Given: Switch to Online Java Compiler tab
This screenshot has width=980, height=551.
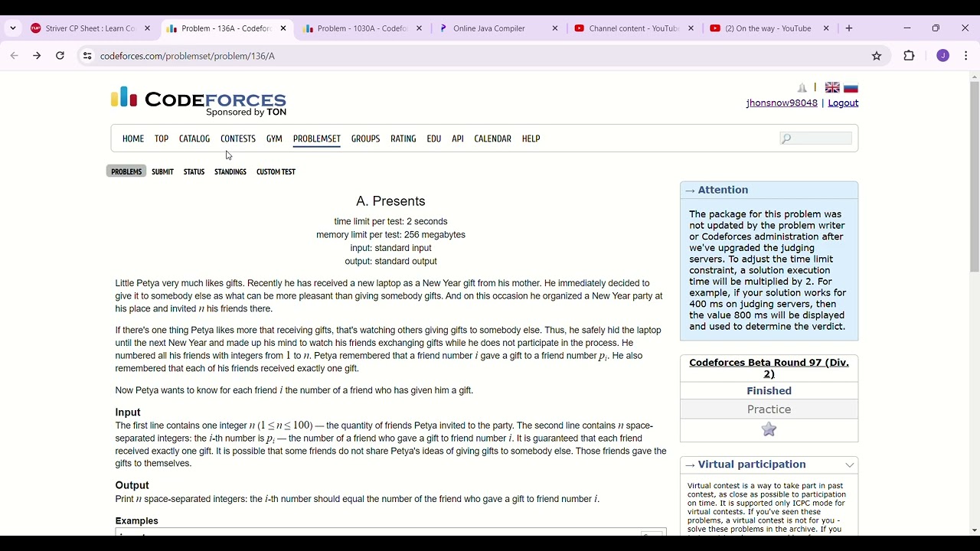Looking at the screenshot, I should (x=489, y=28).
